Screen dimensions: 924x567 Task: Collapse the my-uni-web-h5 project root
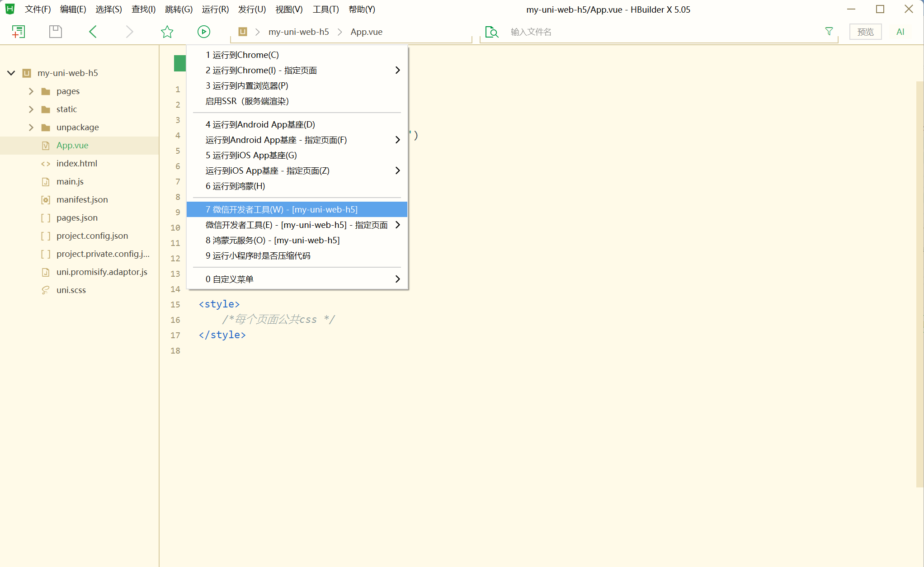pos(11,73)
